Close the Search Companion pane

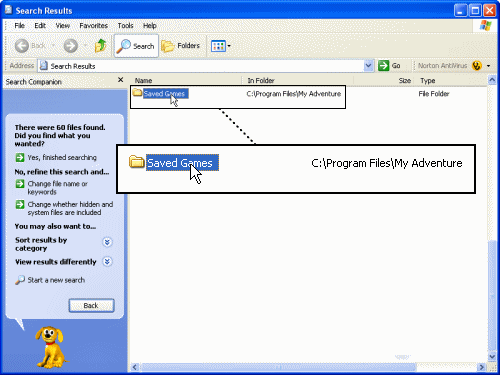[120, 80]
